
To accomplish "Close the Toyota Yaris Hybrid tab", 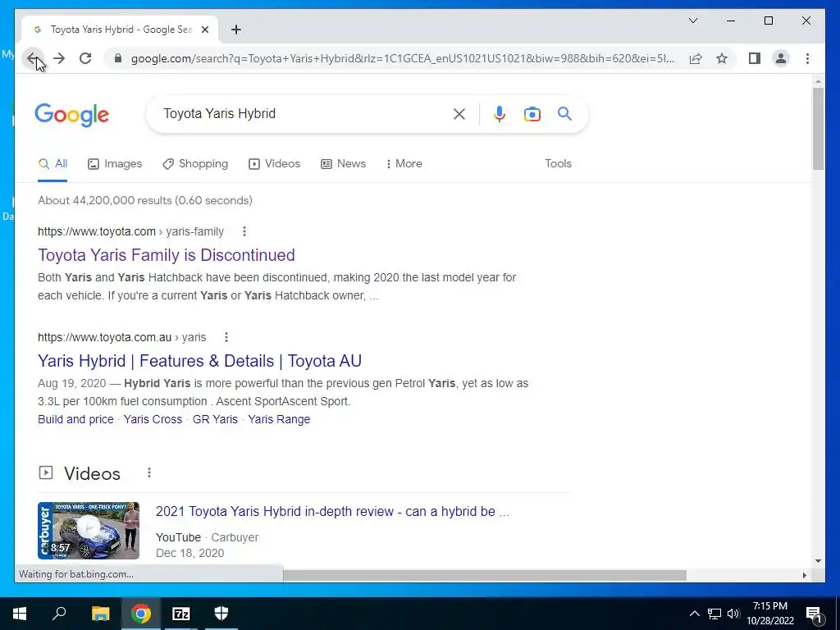I will coord(204,30).
